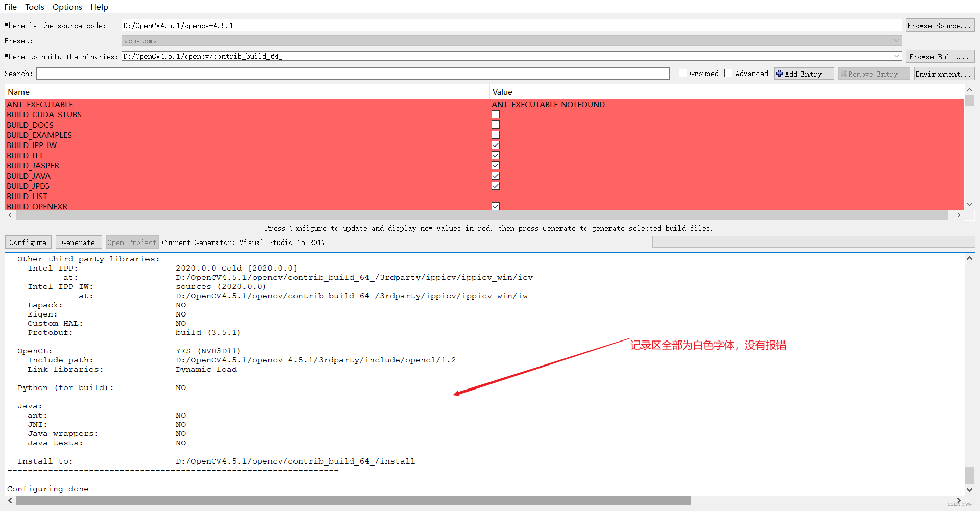Click the Current Generator label text

243,242
